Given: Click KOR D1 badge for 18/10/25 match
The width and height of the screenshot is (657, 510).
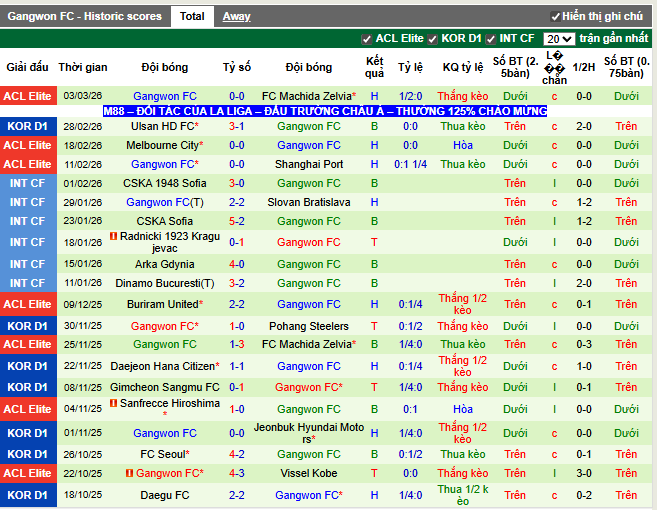Looking at the screenshot, I should click(x=27, y=495).
